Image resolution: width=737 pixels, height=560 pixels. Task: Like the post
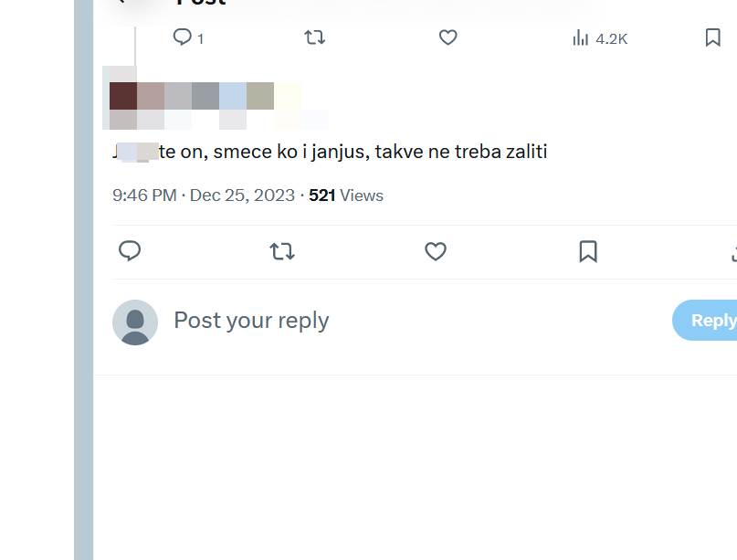click(447, 37)
